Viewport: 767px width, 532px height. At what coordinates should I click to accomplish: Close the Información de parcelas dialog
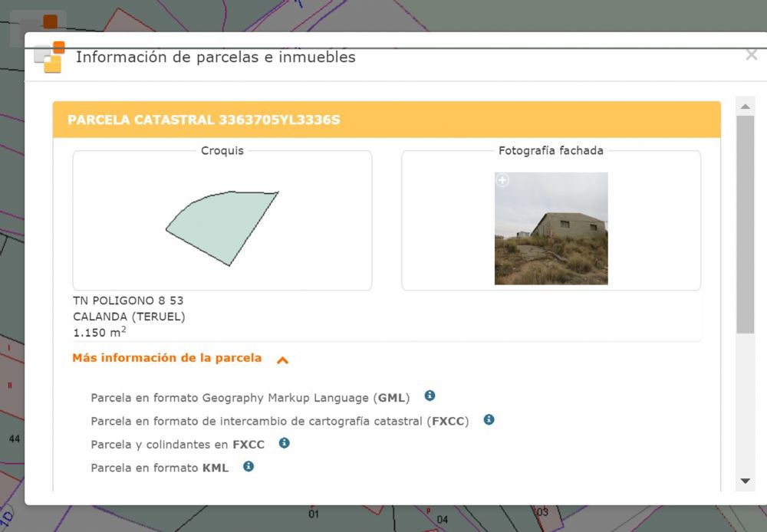pos(752,54)
